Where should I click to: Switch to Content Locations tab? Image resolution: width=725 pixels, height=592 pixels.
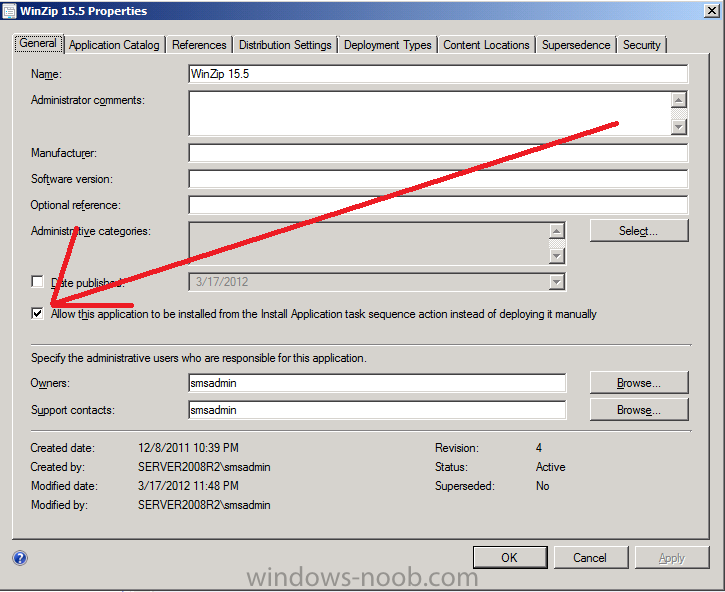click(486, 45)
